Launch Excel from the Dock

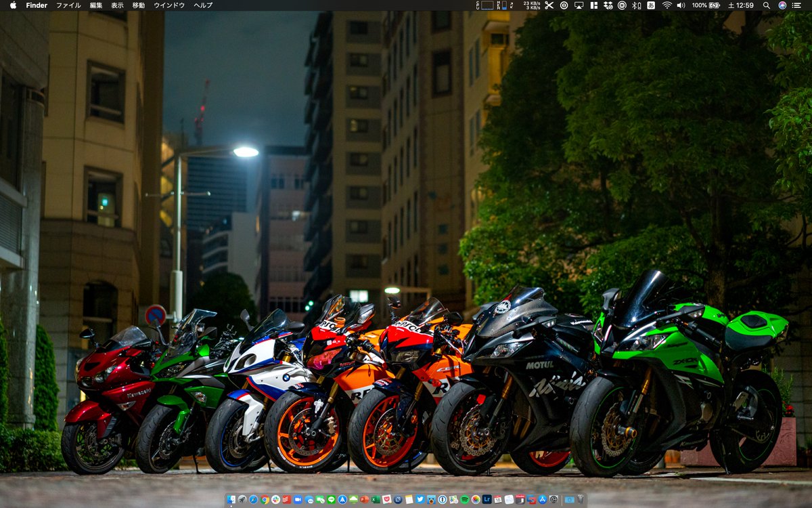tap(376, 499)
